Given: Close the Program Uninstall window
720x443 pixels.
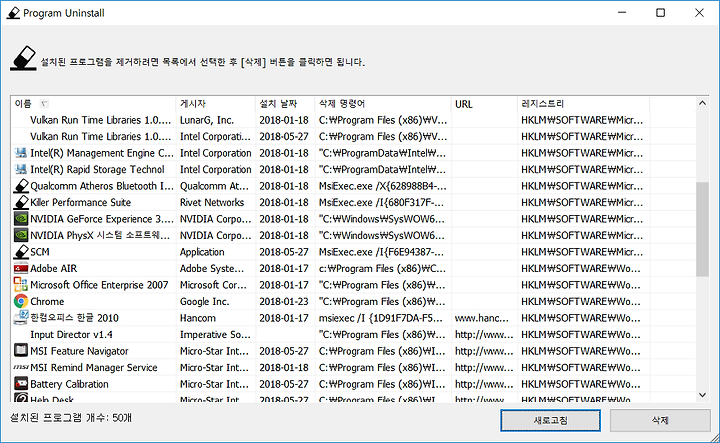Looking at the screenshot, I should tap(699, 12).
